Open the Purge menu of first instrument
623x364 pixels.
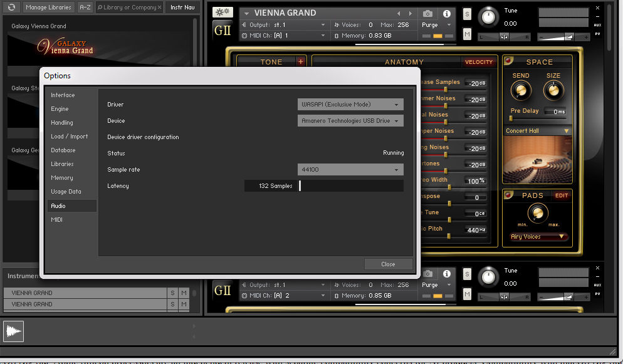(437, 24)
